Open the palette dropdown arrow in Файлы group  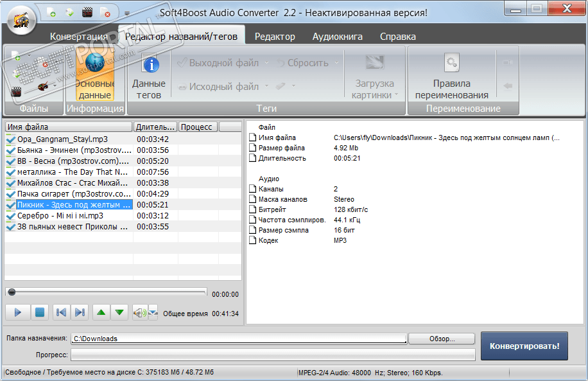pos(55,86)
